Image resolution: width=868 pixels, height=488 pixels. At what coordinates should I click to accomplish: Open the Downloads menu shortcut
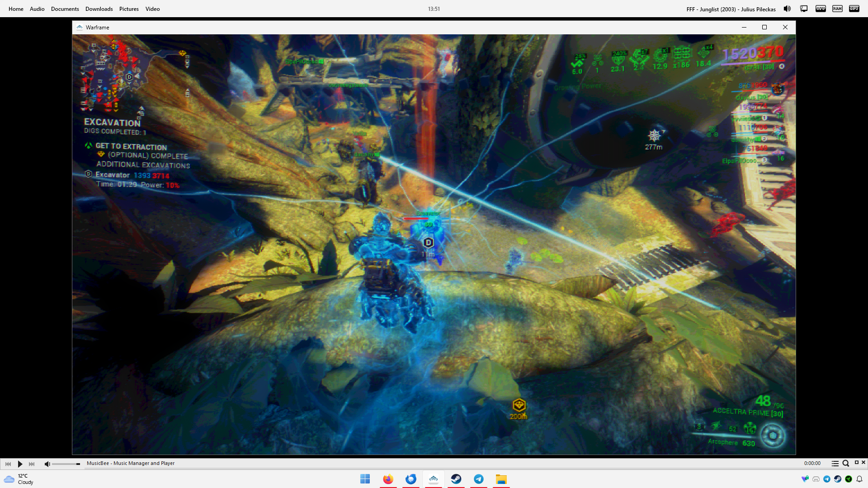99,9
